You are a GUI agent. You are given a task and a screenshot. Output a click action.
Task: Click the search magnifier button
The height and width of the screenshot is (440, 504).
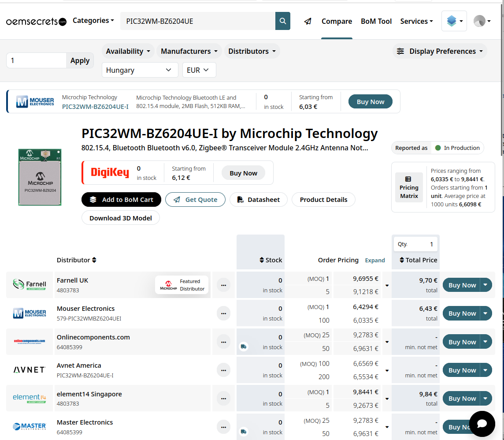click(x=283, y=21)
